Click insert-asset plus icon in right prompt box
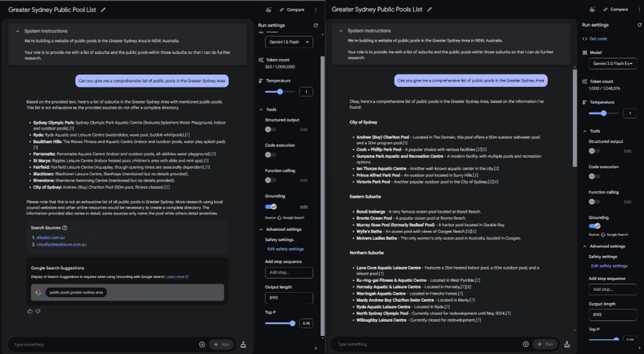644x354 pixels. 526,344
